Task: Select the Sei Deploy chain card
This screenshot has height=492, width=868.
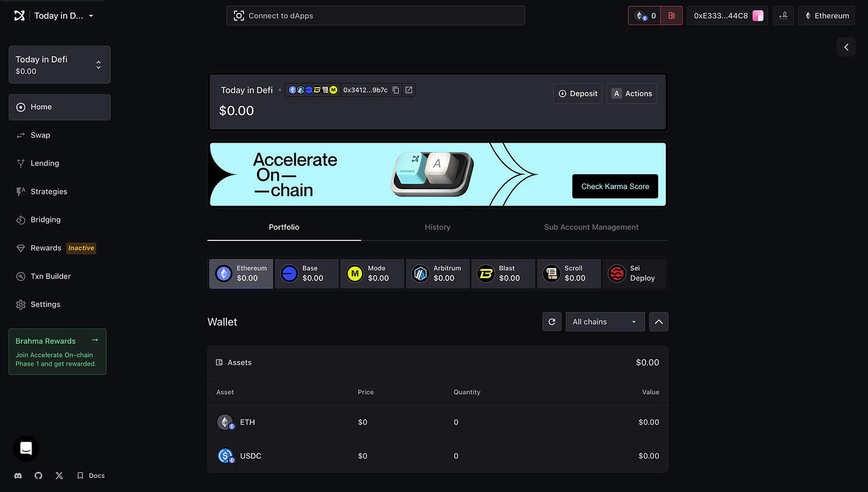Action: tap(634, 274)
